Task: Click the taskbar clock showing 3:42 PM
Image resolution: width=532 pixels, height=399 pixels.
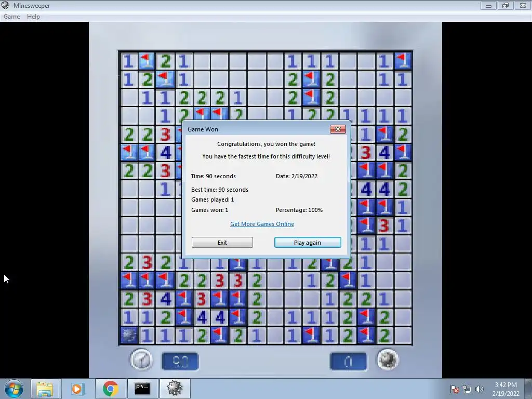Action: tap(506, 389)
